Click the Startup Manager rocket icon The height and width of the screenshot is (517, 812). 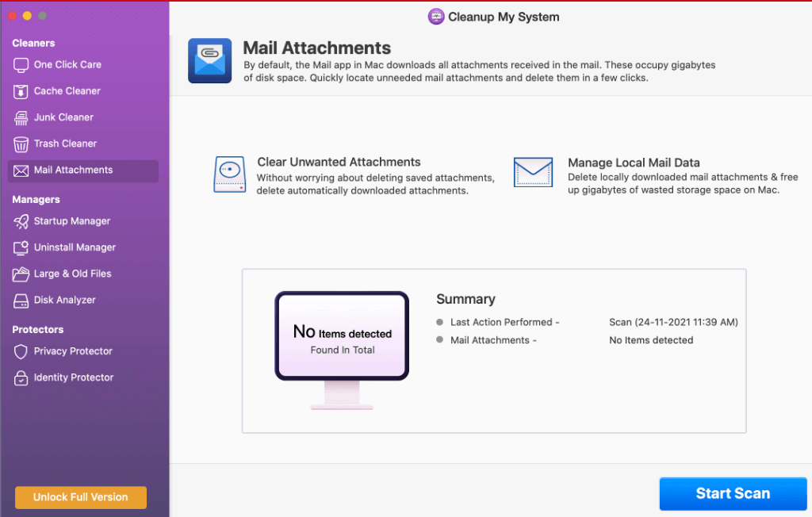tap(21, 222)
